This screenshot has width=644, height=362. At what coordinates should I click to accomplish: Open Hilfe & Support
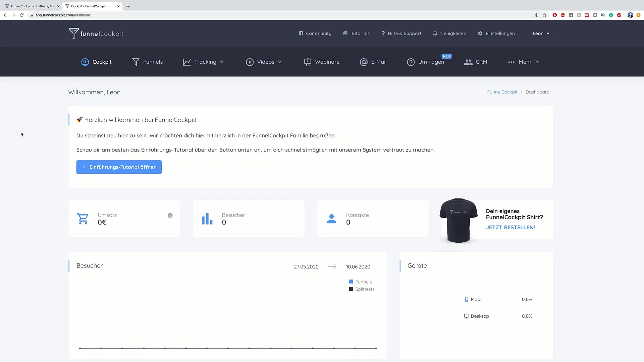[x=401, y=34]
